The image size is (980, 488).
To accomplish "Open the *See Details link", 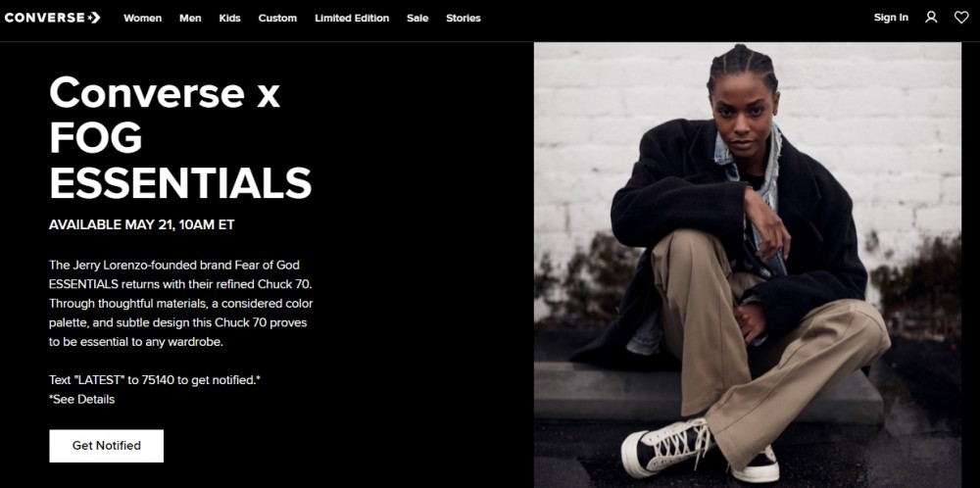I will tap(82, 399).
